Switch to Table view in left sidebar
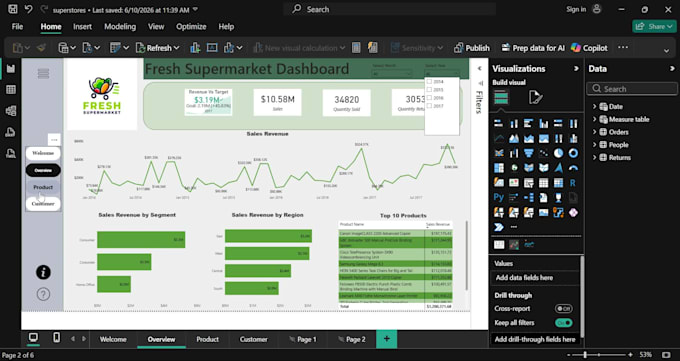The image size is (680, 361). click(11, 89)
